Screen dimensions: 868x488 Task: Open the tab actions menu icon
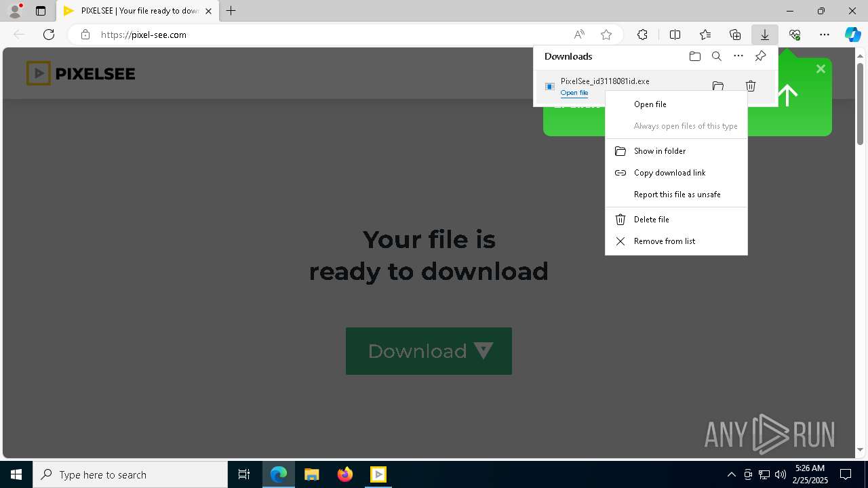click(x=41, y=11)
